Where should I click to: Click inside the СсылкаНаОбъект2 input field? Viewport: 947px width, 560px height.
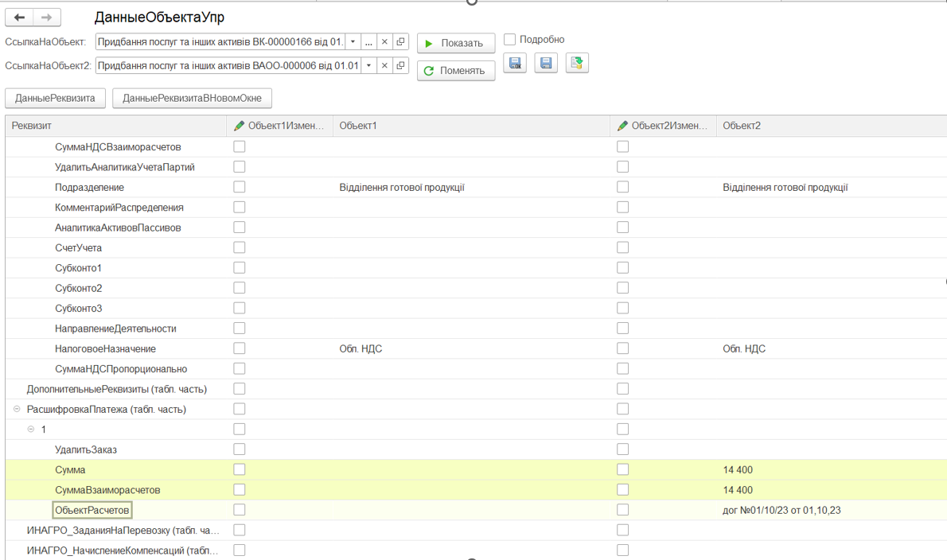(x=228, y=65)
